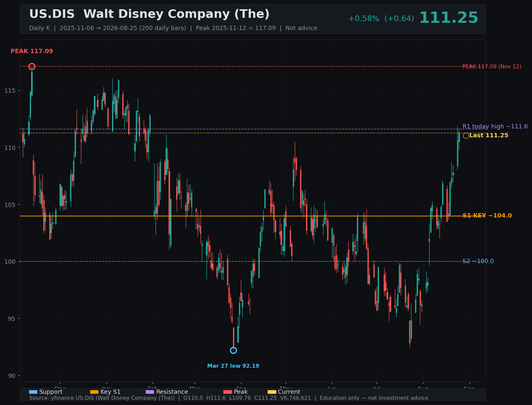Click the 115 tick on the price axis
This screenshot has height=405, width=532.
coord(10,91)
